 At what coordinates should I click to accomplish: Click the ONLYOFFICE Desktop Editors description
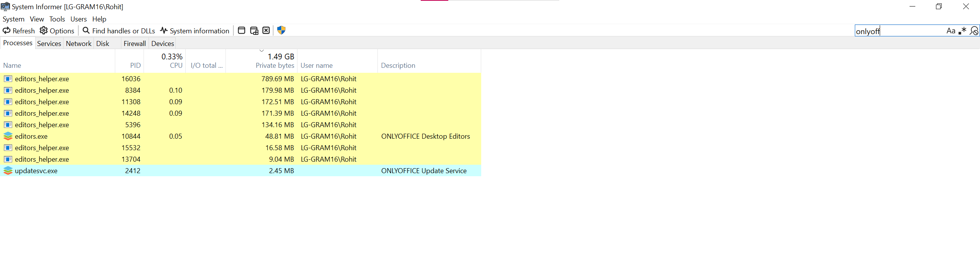click(426, 136)
